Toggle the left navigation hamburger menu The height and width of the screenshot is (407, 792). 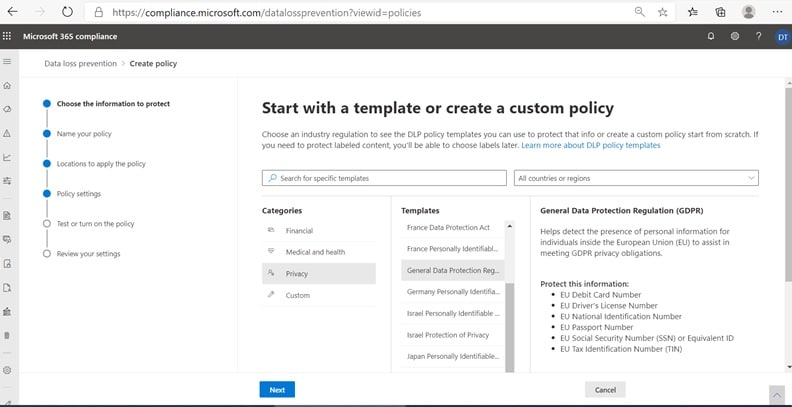tap(7, 62)
